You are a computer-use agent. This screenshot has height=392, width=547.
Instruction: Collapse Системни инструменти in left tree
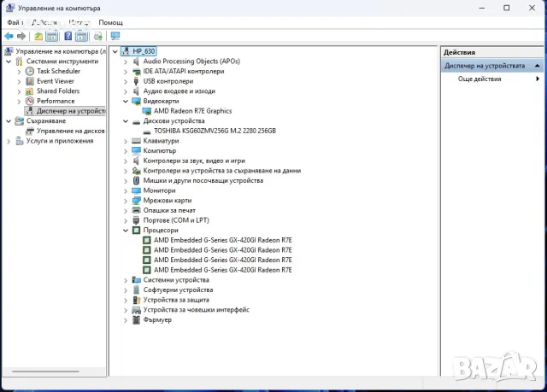(x=9, y=61)
